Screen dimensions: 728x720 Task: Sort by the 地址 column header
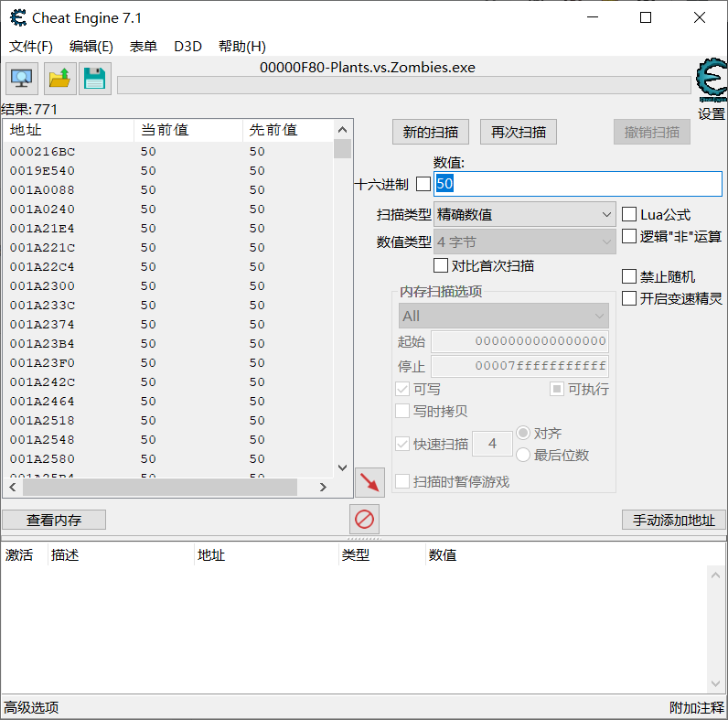click(x=69, y=130)
